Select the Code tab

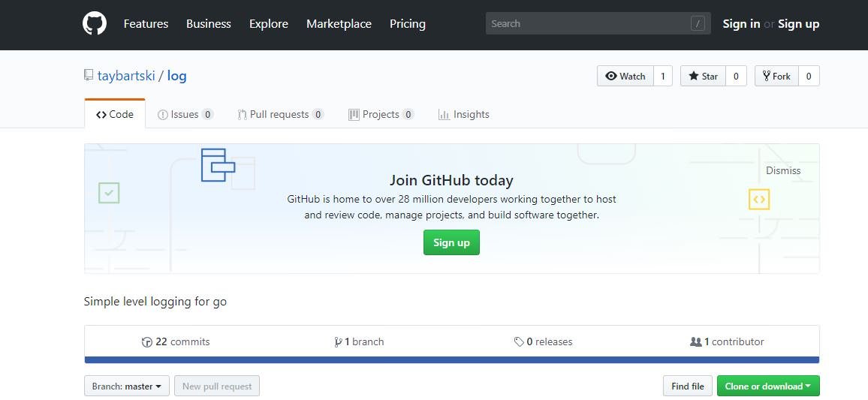coord(115,114)
